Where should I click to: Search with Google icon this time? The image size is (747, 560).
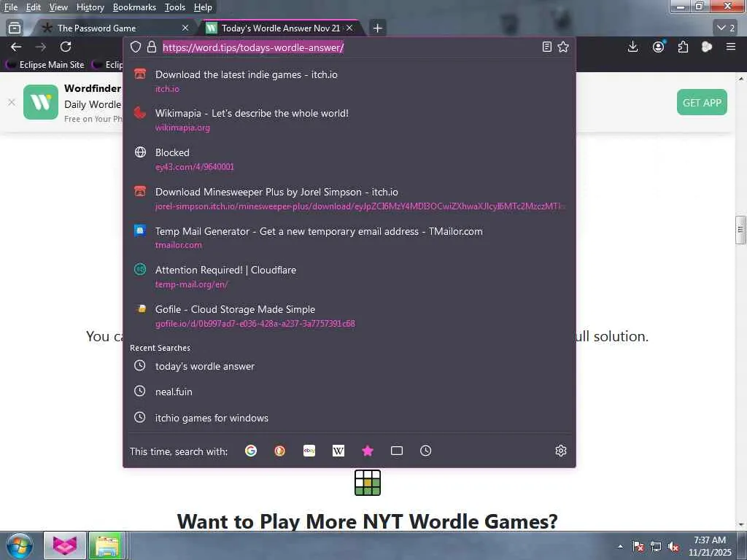tap(251, 451)
